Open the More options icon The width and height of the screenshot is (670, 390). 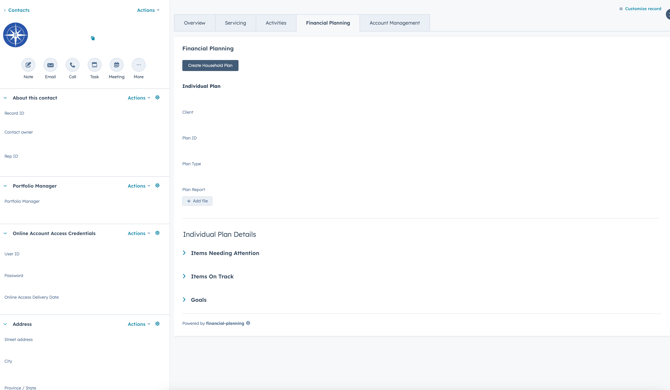click(x=138, y=65)
